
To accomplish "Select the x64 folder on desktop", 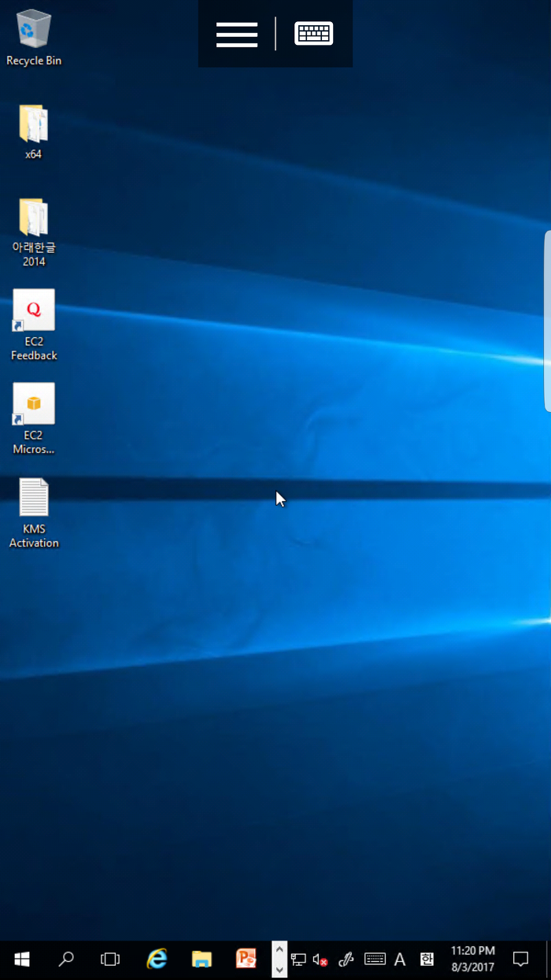I will pos(33,132).
